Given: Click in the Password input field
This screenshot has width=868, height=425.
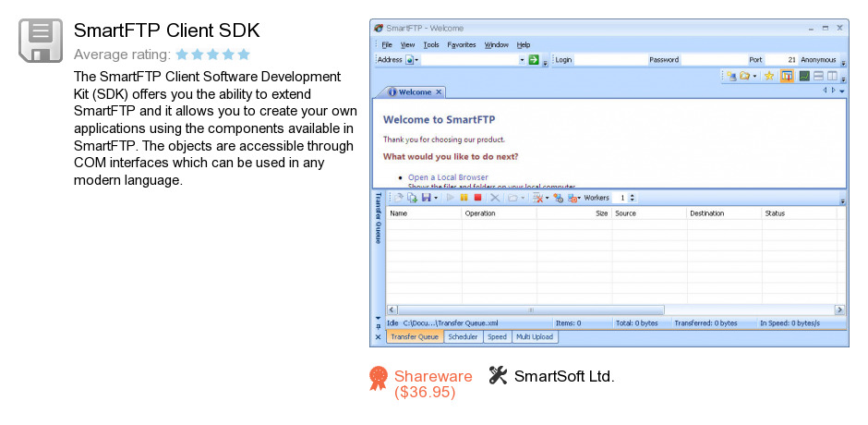Looking at the screenshot, I should [713, 60].
